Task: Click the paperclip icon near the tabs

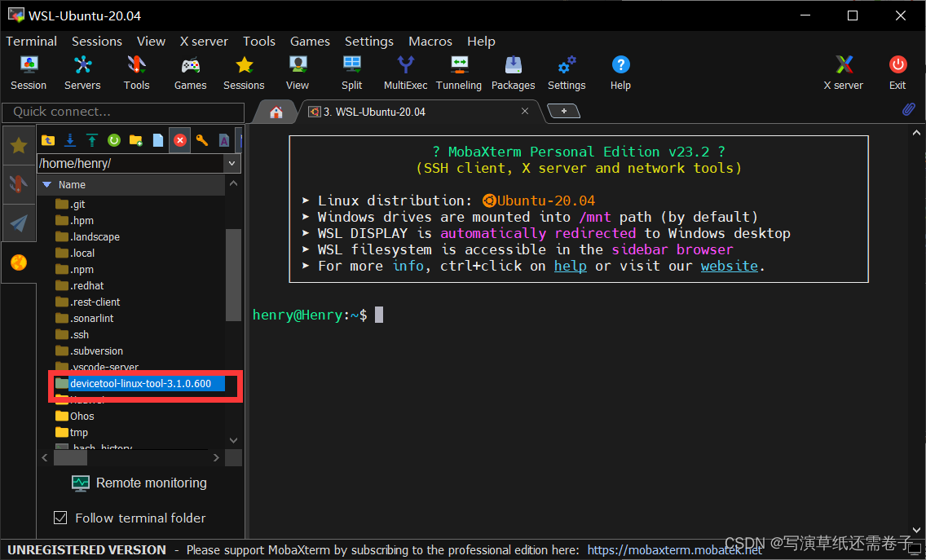Action: (x=908, y=110)
